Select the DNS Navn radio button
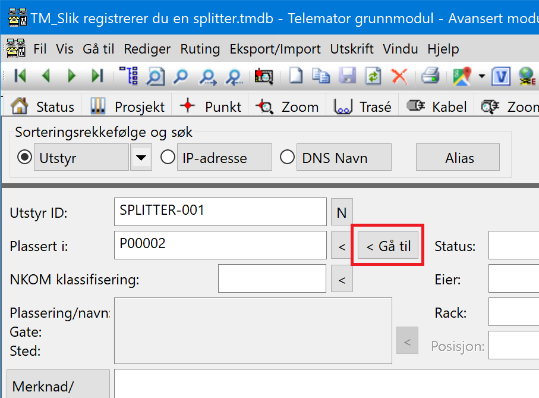539x398 pixels. pyautogui.click(x=287, y=157)
